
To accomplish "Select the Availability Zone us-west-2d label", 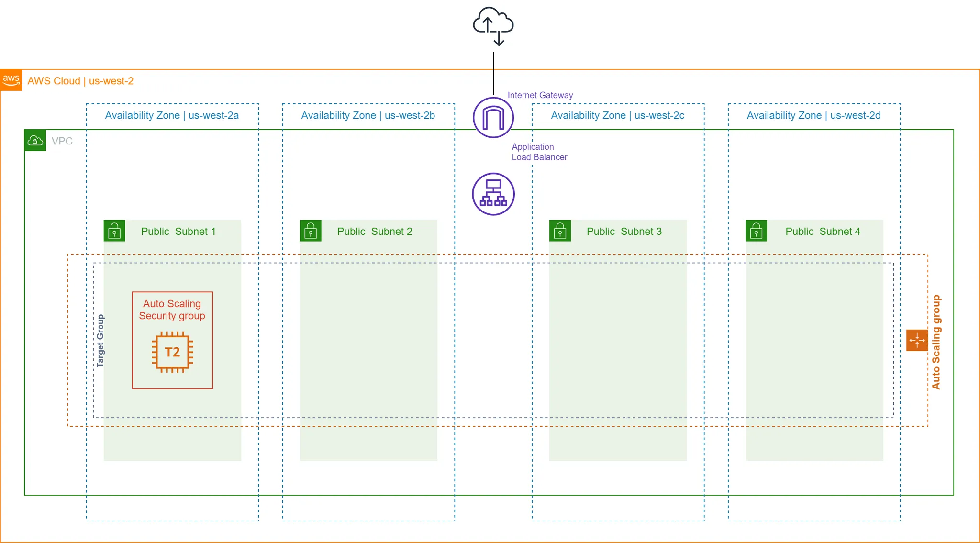I will 813,115.
